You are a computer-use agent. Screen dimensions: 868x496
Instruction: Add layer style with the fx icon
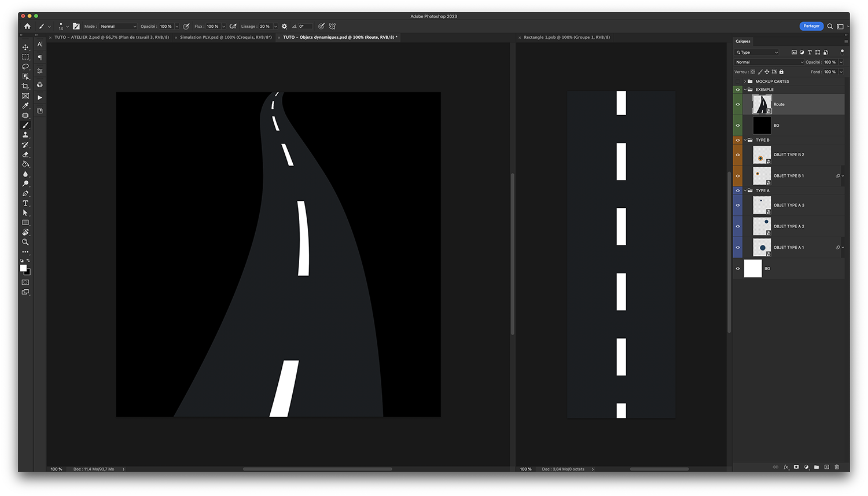click(786, 467)
